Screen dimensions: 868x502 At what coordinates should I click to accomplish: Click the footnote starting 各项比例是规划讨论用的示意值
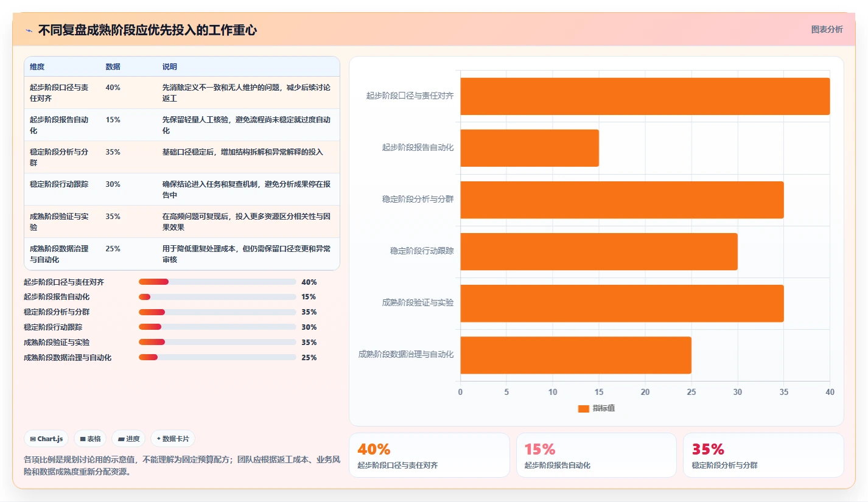181,465
